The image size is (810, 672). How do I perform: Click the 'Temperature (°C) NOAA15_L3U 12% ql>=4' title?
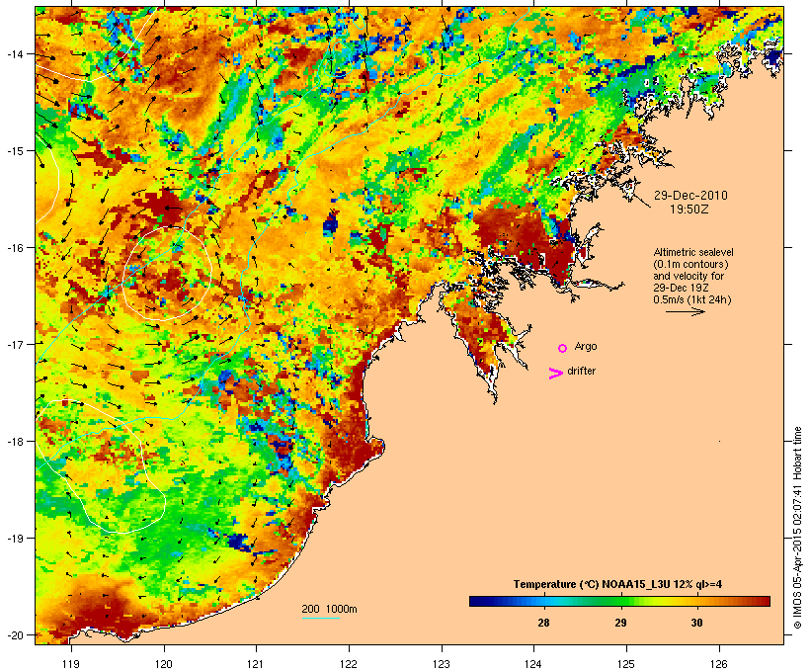coord(617,585)
